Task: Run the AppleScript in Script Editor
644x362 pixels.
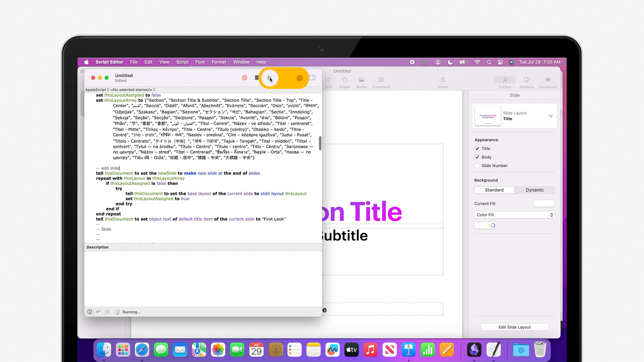Action: point(270,78)
